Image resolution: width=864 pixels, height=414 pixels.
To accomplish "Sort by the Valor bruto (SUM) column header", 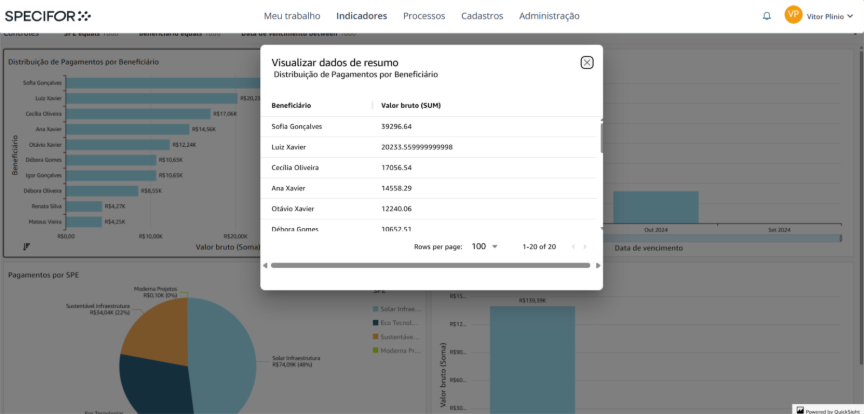I will click(411, 105).
